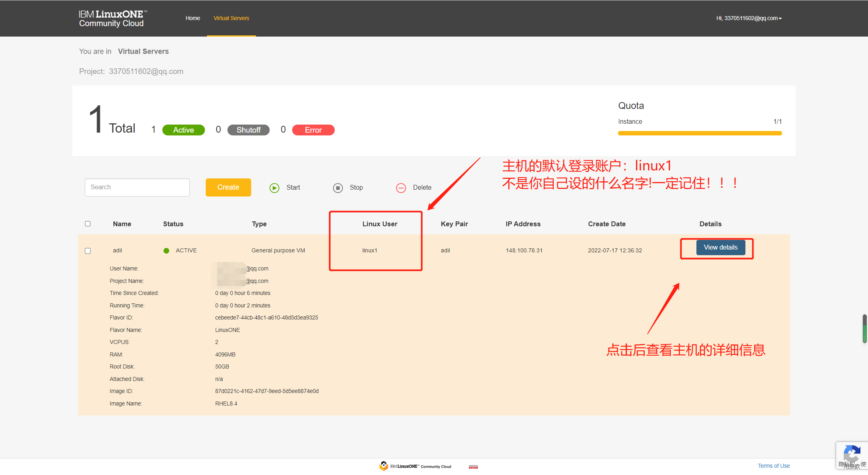Go to the Home tab
The width and height of the screenshot is (868, 475).
192,18
